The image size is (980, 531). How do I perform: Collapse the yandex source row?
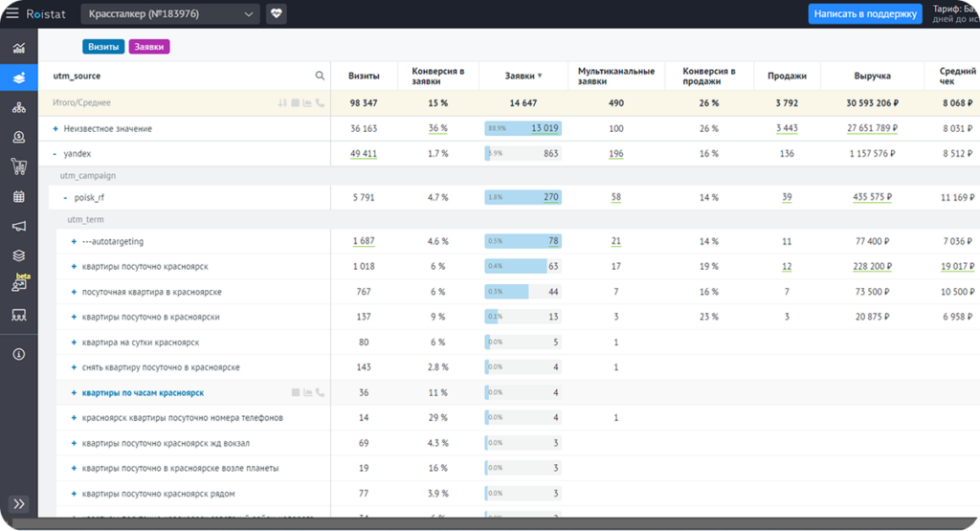coord(55,154)
